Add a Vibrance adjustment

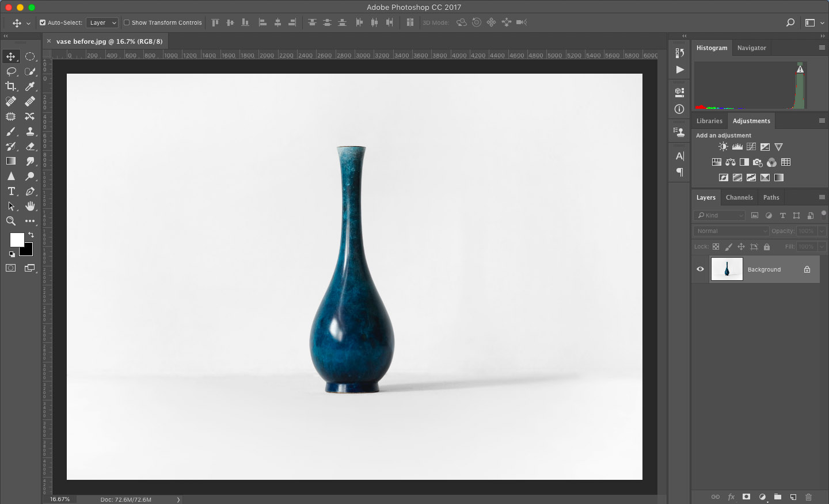779,147
